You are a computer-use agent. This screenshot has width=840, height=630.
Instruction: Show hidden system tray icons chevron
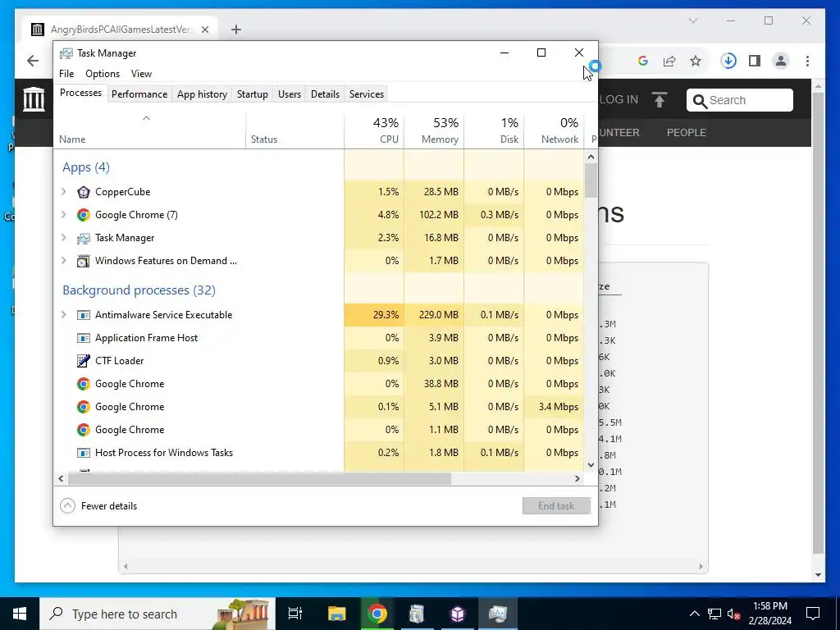pos(694,614)
